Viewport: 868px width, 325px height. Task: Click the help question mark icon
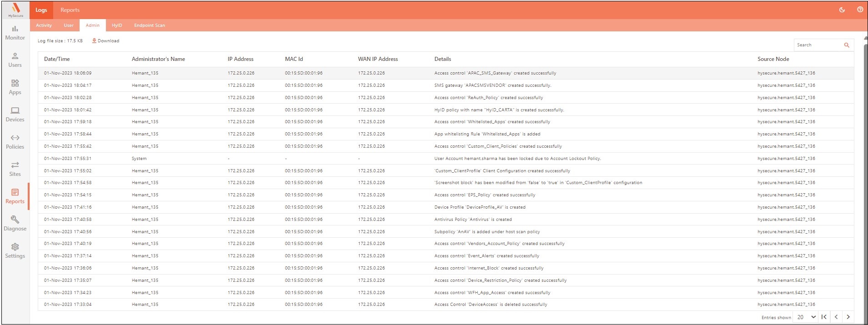(x=860, y=10)
